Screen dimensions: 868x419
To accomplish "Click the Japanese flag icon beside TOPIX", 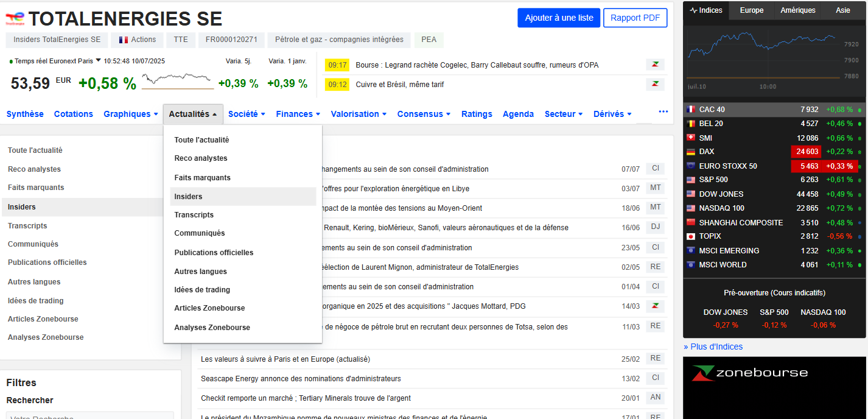I will pyautogui.click(x=690, y=236).
